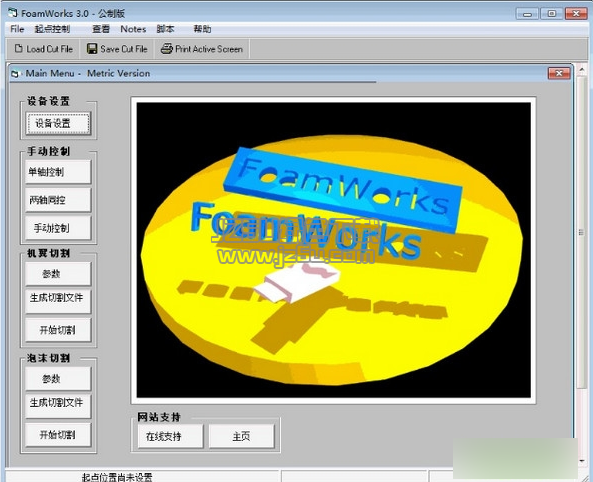Image resolution: width=593 pixels, height=482 pixels.
Task: Open the 起点控制 menu
Action: pos(52,29)
